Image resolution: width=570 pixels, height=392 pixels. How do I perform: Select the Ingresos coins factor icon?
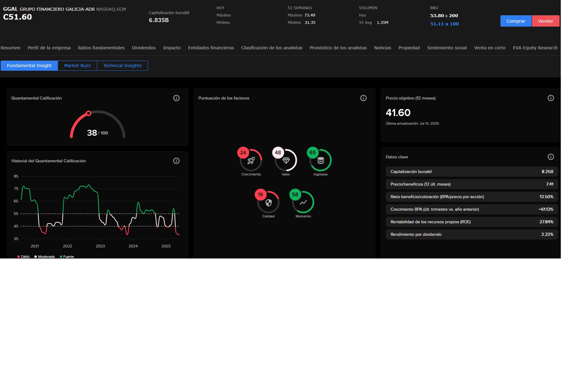point(321,160)
